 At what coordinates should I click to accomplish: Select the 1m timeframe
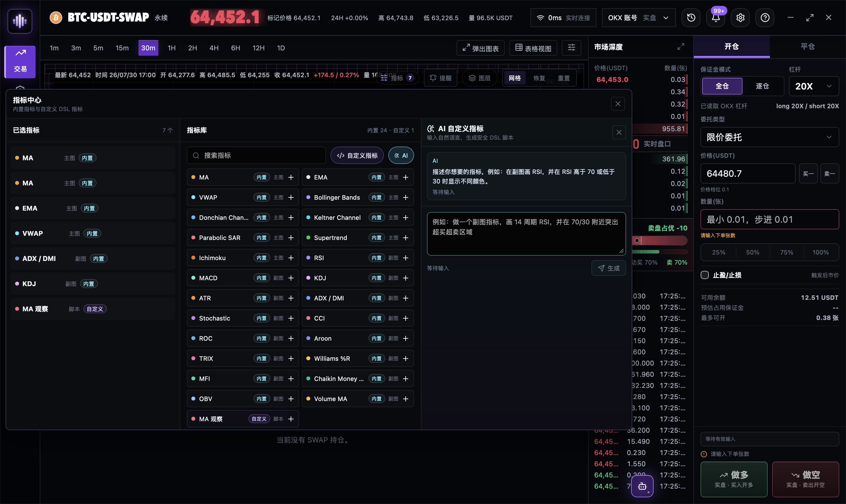point(54,48)
